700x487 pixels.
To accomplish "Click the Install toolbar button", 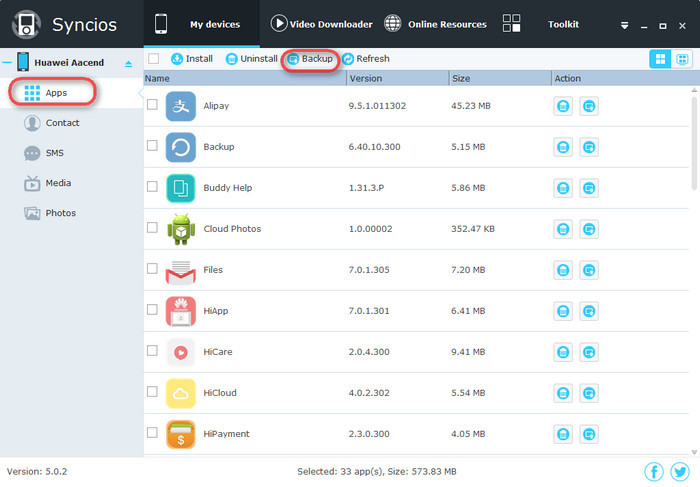I will [x=192, y=58].
